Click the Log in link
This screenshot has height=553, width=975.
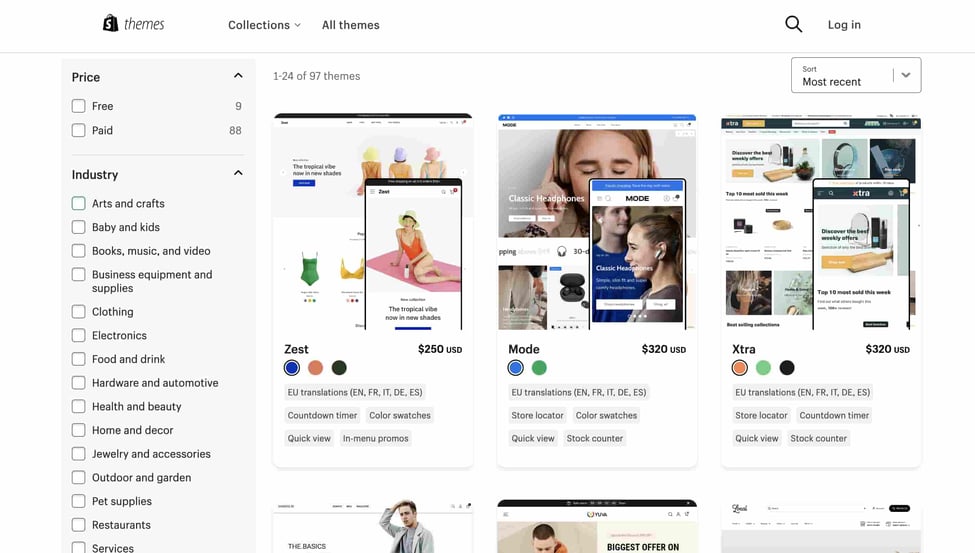(x=844, y=25)
